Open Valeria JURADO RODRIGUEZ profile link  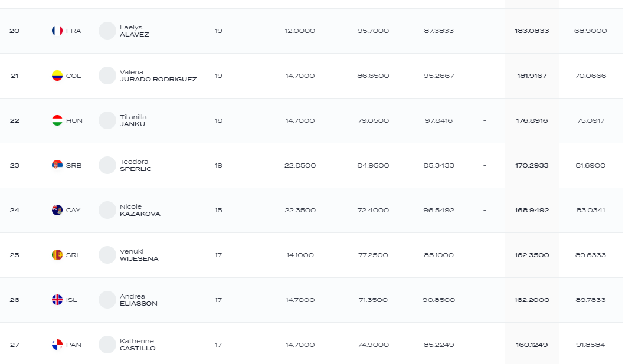pos(158,76)
